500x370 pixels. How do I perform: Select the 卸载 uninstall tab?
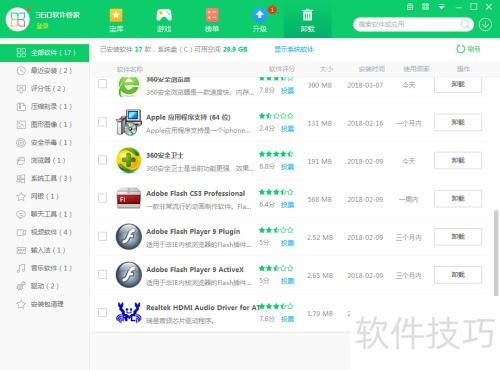[307, 20]
